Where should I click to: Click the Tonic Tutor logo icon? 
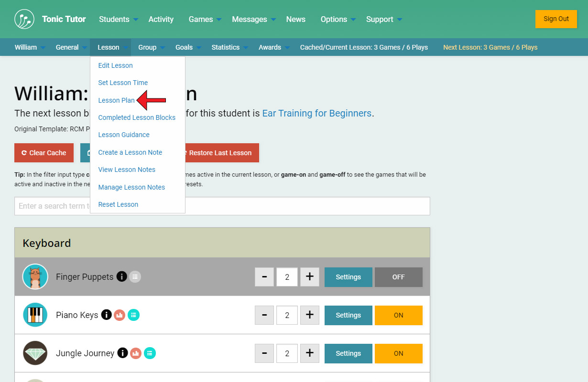tap(24, 19)
